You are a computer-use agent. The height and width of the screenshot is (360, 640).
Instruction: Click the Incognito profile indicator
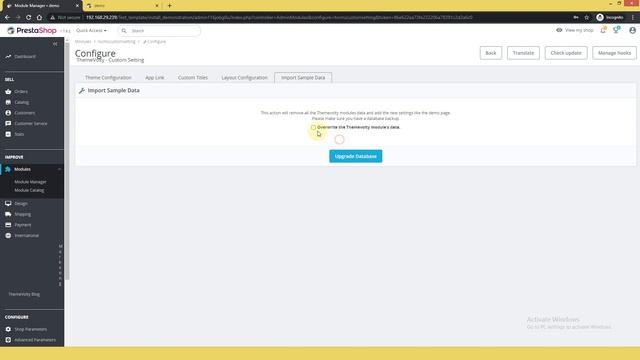tap(610, 18)
